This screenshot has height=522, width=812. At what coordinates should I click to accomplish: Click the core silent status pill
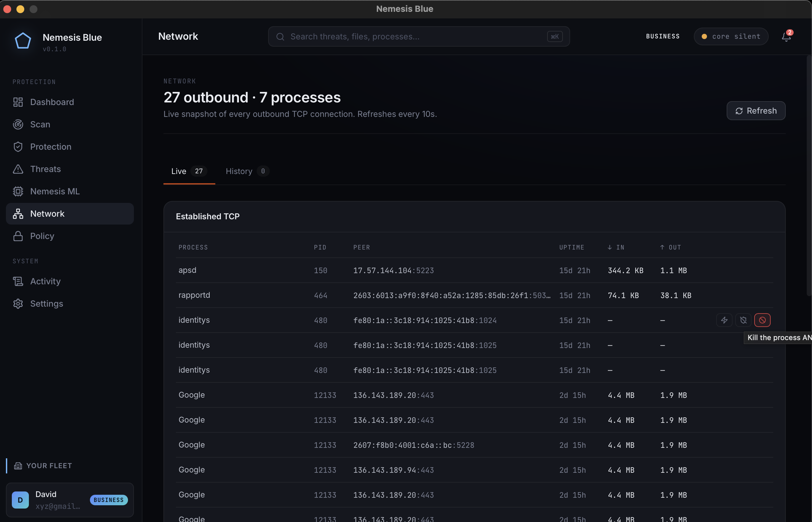[x=731, y=36]
